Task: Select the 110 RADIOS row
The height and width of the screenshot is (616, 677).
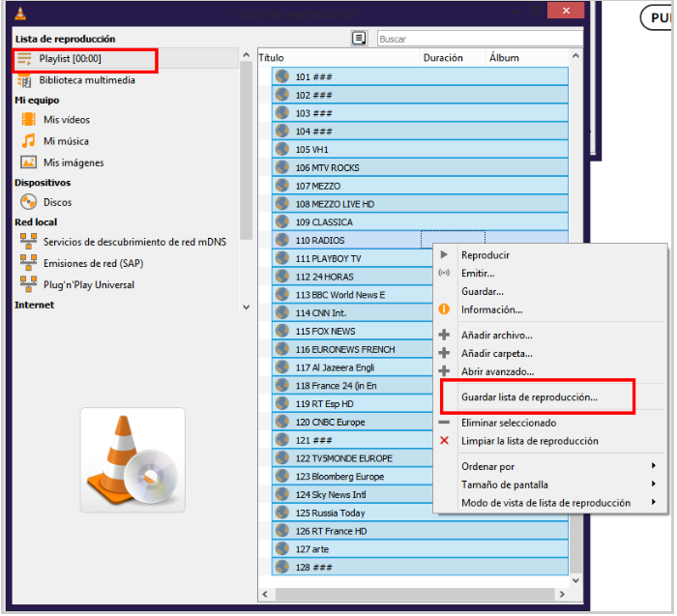Action: 352,240
